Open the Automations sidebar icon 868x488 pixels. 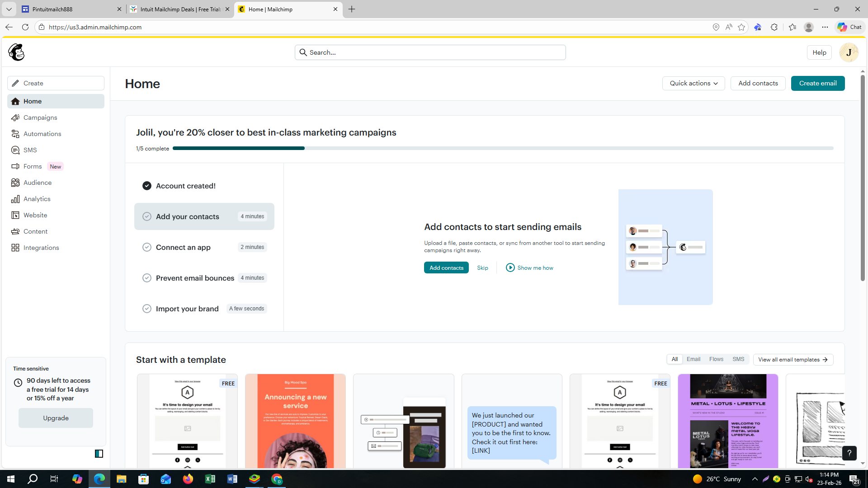(x=15, y=134)
